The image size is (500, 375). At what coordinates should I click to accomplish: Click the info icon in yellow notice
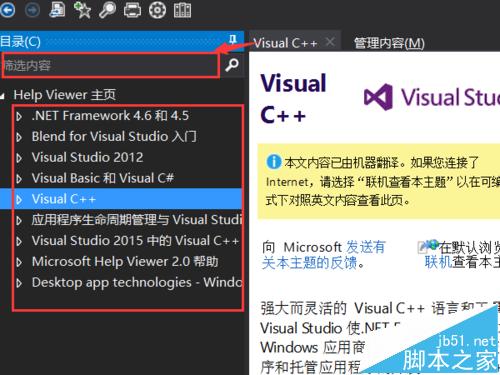click(x=274, y=162)
